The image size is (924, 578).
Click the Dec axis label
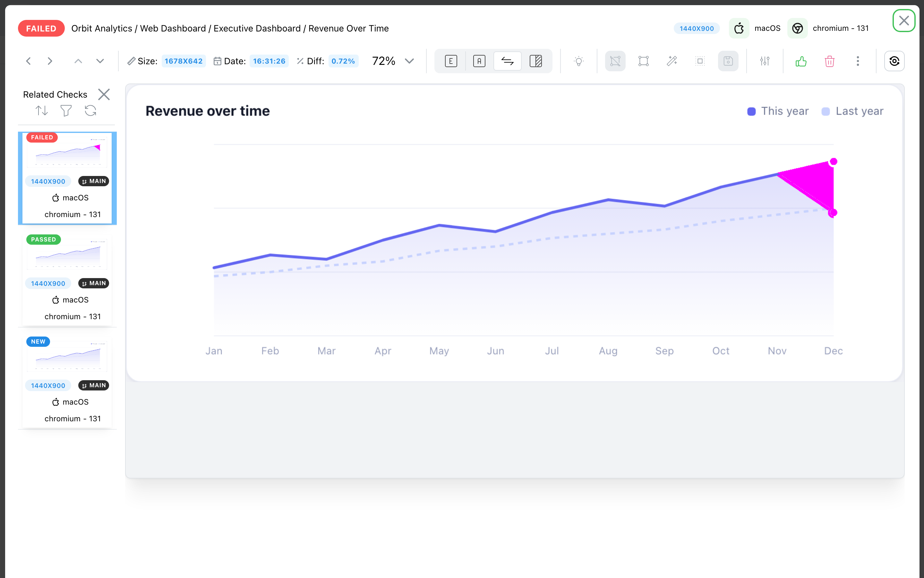833,351
